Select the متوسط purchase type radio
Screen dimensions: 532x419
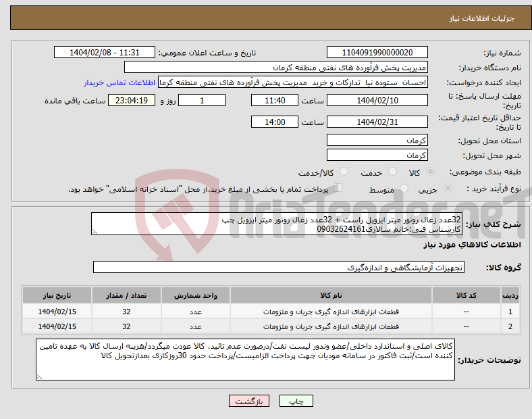pos(404,188)
